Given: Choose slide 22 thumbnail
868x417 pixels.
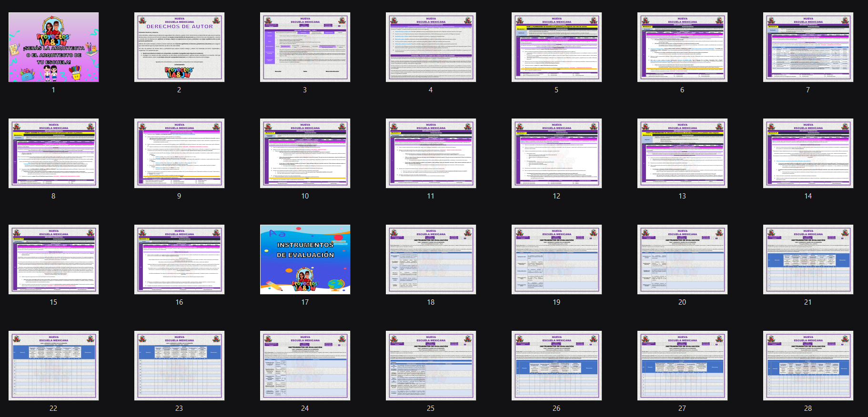Looking at the screenshot, I should (53, 366).
